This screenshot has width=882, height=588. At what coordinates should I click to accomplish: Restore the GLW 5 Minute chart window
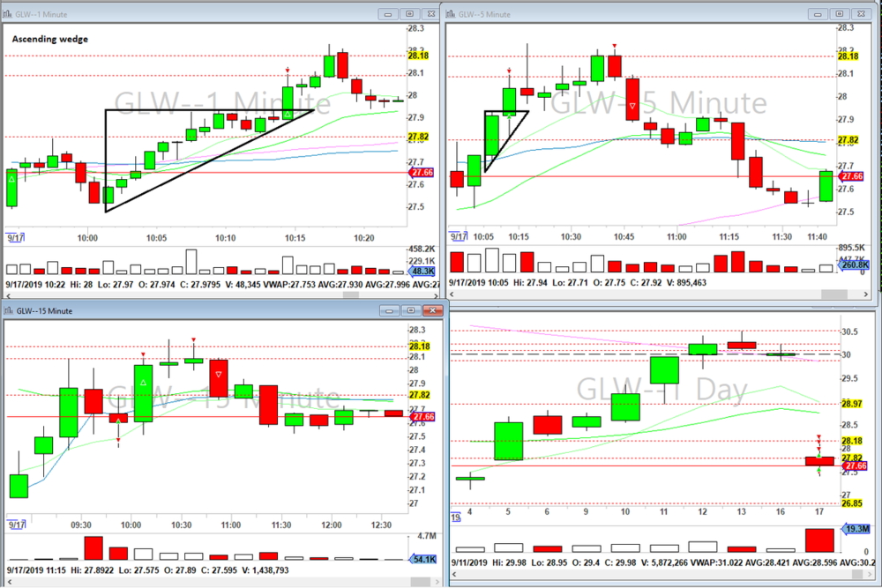coord(838,14)
